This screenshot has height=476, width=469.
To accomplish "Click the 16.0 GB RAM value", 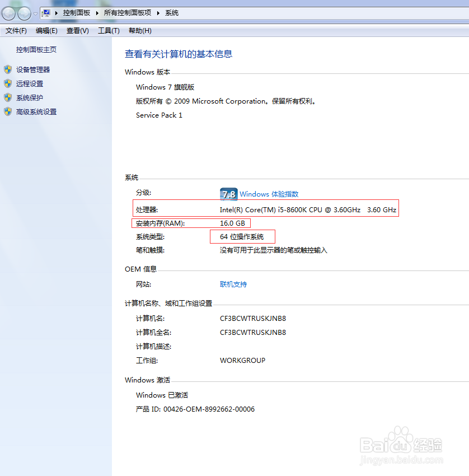I will [232, 223].
